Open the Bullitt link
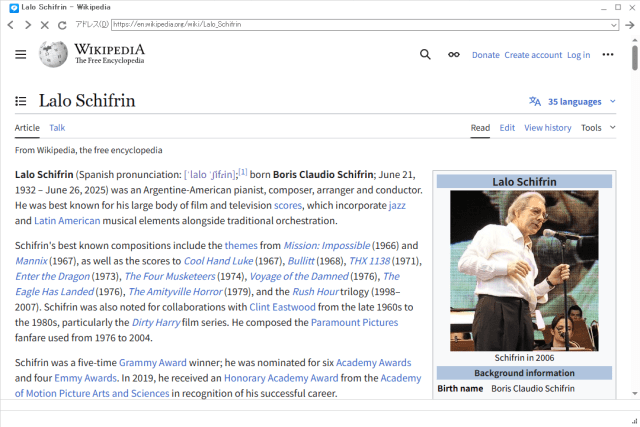The image size is (640, 427). pos(301,261)
